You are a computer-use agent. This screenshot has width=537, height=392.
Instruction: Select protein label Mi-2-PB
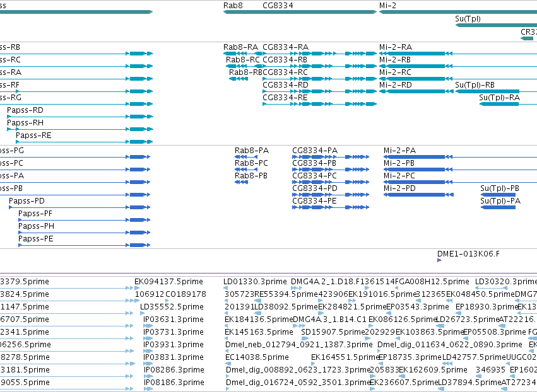pyautogui.click(x=399, y=163)
